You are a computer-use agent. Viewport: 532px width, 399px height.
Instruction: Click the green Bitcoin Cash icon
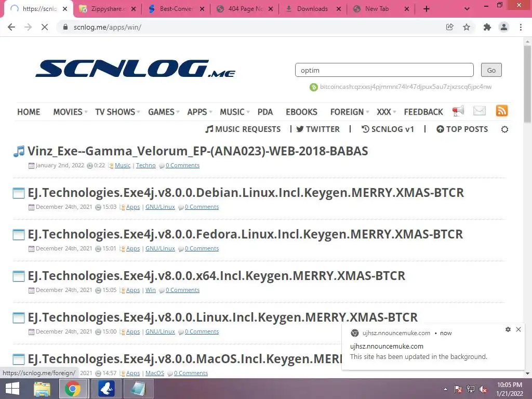[x=313, y=87]
